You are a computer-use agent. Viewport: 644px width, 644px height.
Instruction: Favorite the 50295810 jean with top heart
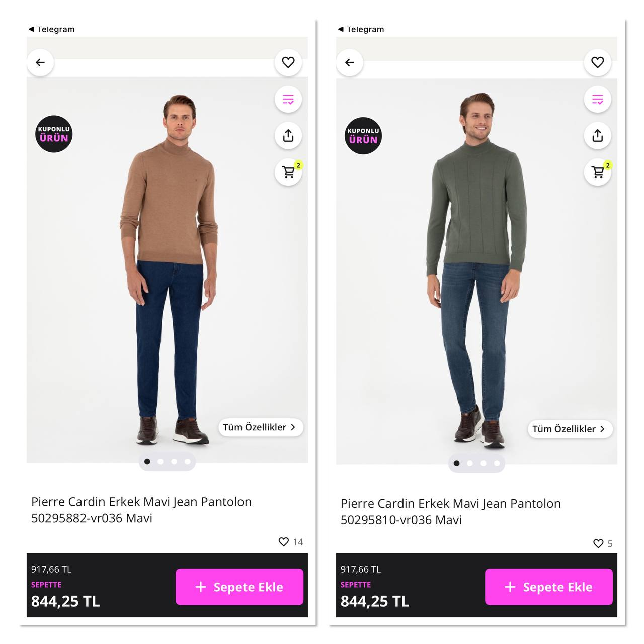tap(597, 62)
